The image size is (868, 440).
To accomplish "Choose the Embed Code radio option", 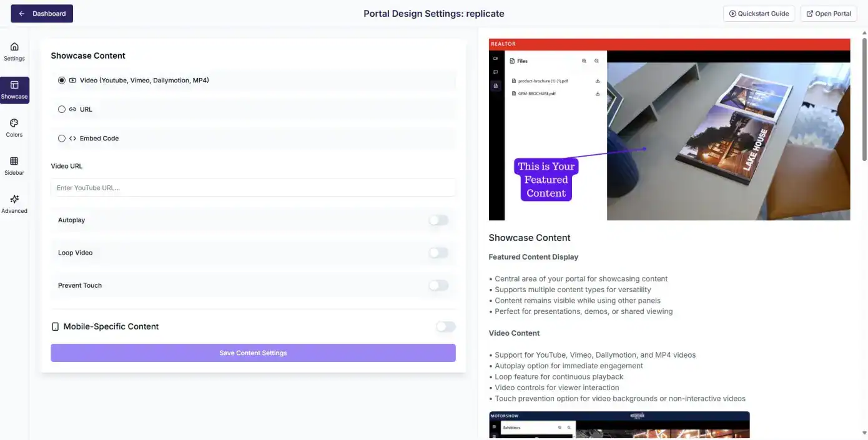I will (x=62, y=139).
